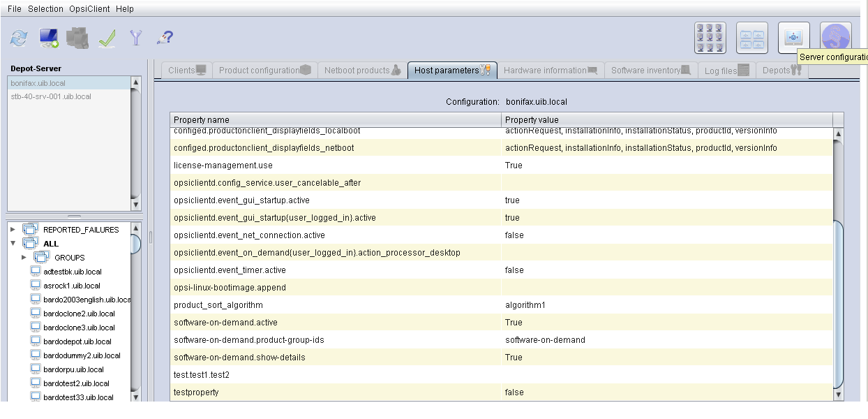This screenshot has height=419, width=868.
Task: Expand the REPORTED_FAILURES tree node
Action: 13,229
